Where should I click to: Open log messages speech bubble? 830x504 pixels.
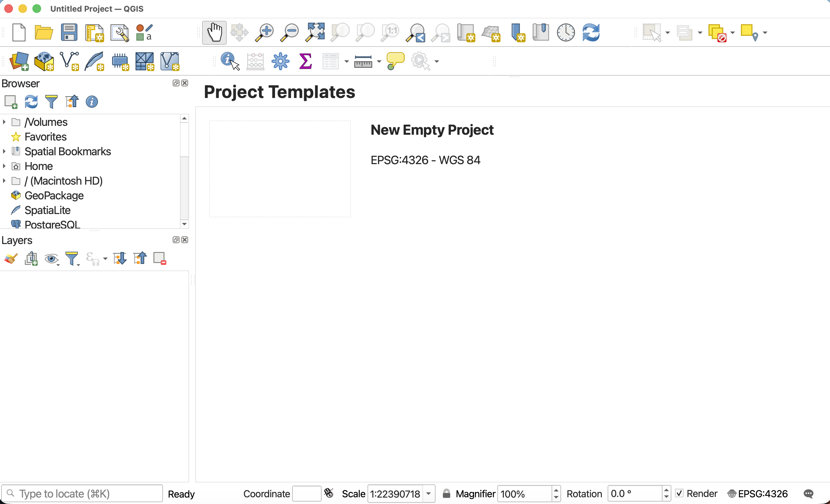(x=809, y=494)
